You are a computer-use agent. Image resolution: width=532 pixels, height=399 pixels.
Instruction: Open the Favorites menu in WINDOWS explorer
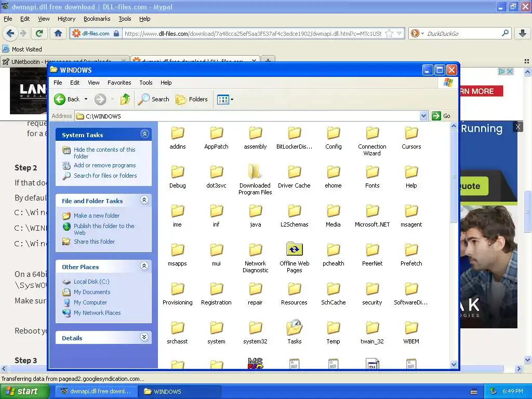[x=119, y=83]
